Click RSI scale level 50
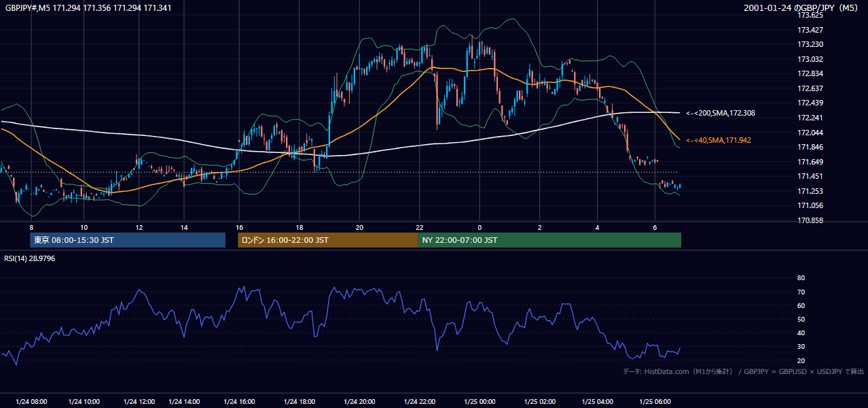The height and width of the screenshot is (408, 868). pos(801,319)
